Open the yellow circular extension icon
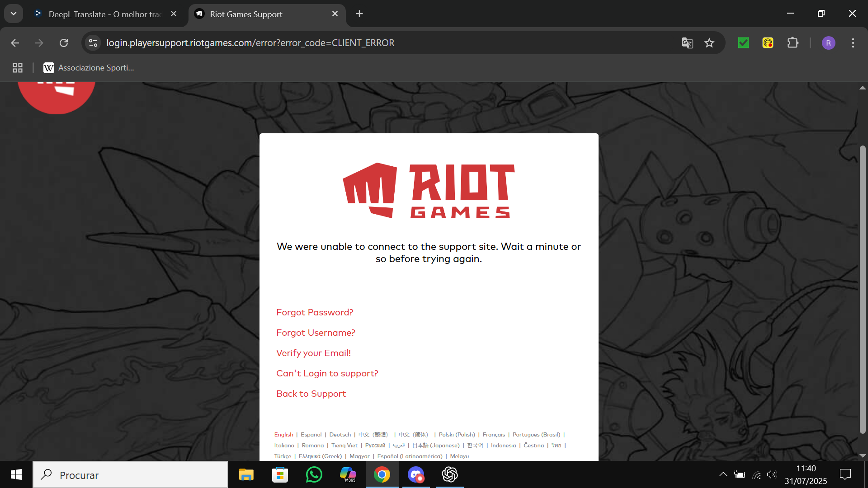Image resolution: width=868 pixels, height=488 pixels. coord(768,43)
